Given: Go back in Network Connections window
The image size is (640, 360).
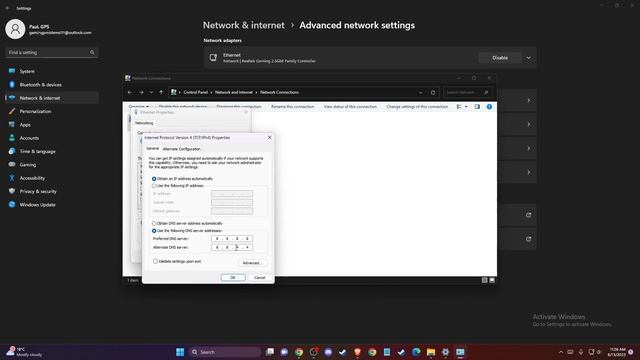Looking at the screenshot, I should coord(130,93).
